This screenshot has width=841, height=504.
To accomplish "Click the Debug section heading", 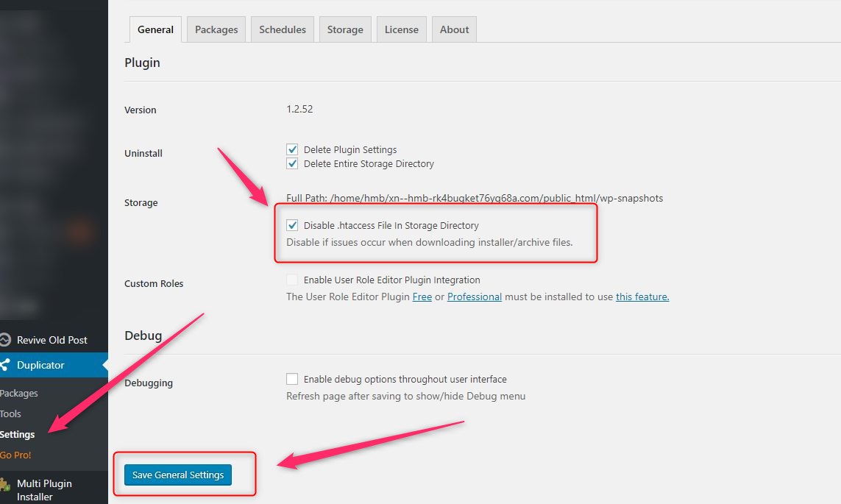I will [143, 336].
